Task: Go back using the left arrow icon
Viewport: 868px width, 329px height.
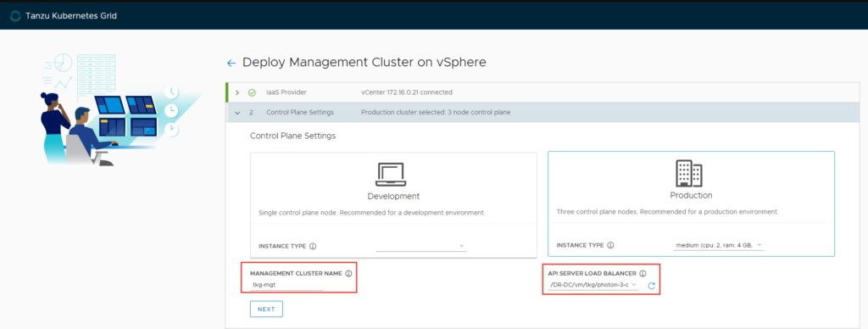Action: pyautogui.click(x=231, y=63)
